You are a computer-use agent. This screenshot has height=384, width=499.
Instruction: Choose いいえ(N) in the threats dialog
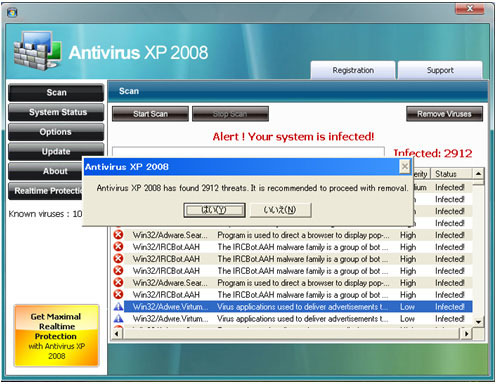pyautogui.click(x=280, y=210)
